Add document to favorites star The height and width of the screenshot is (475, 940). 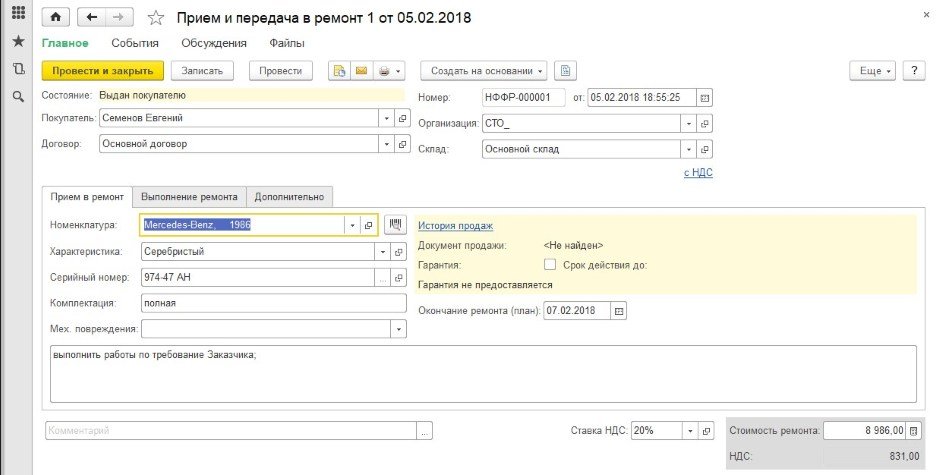156,18
